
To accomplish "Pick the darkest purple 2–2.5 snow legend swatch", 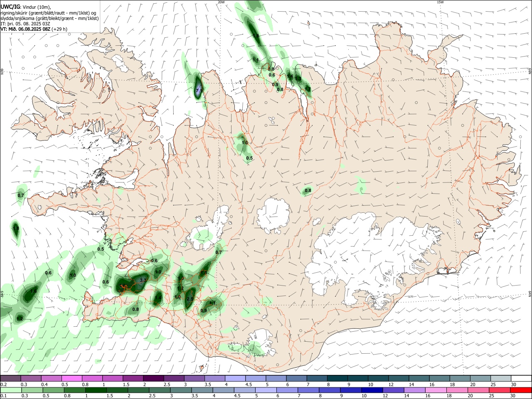I will tap(153, 379).
